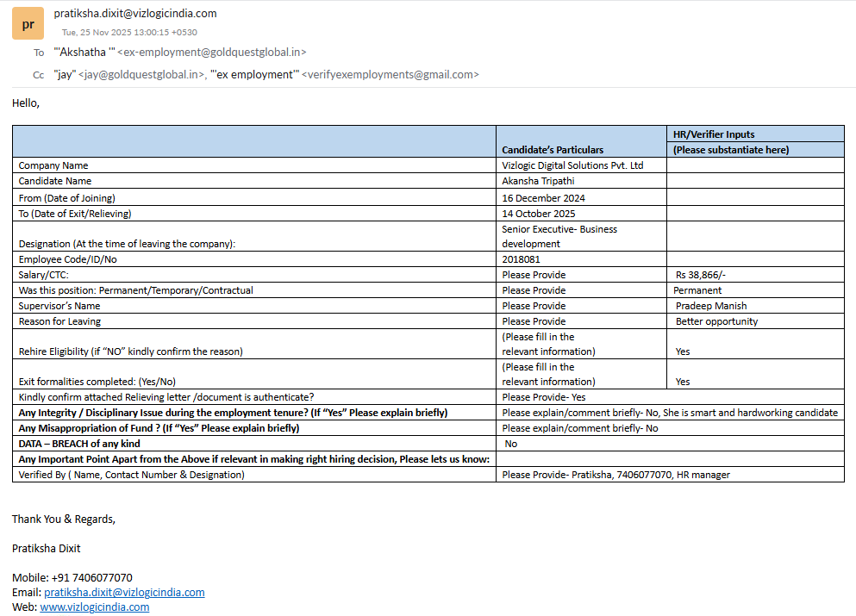Click sender address at top of email
This screenshot has width=856, height=616.
click(x=135, y=13)
